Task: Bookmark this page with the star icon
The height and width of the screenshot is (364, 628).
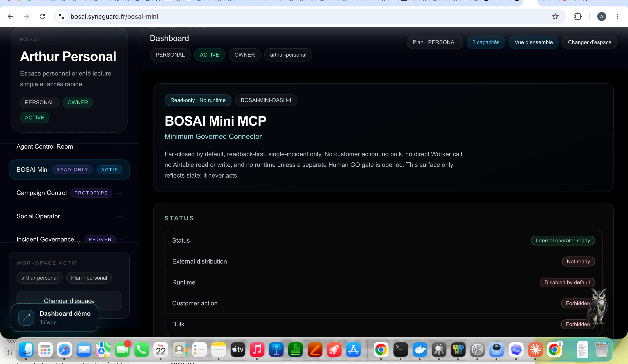Action: (x=555, y=17)
